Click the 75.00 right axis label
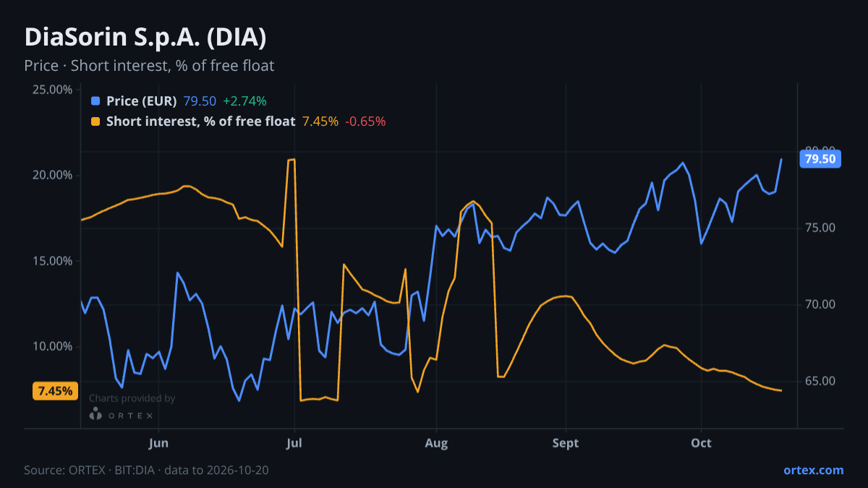The image size is (868, 488). 820,228
